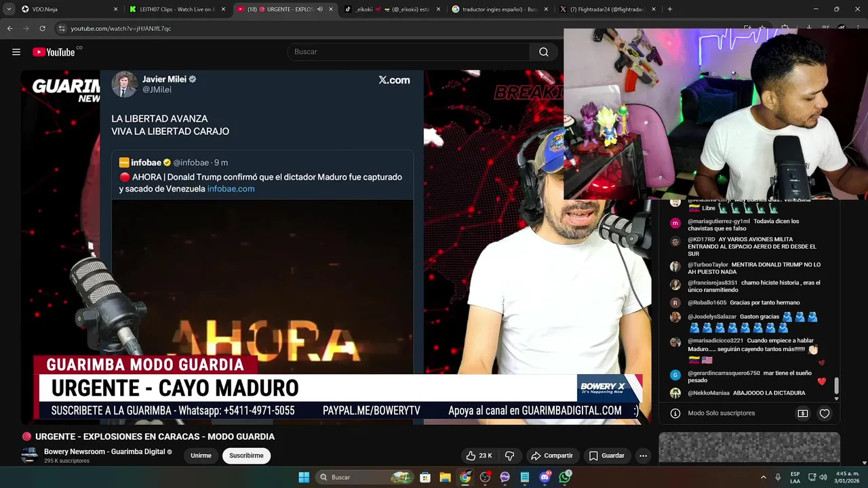Image resolution: width=868 pixels, height=488 pixels.
Task: Open YouTube hamburger guide menu
Action: tap(16, 52)
